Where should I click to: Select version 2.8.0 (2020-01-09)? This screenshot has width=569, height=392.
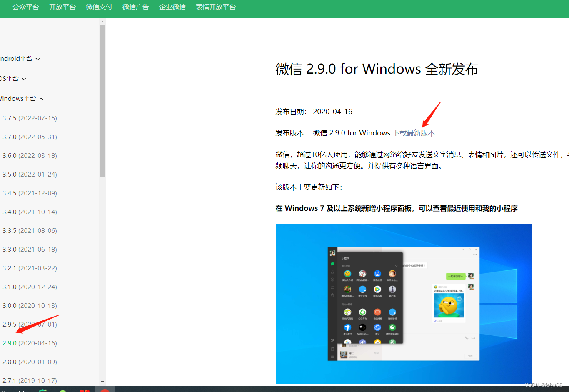click(30, 362)
